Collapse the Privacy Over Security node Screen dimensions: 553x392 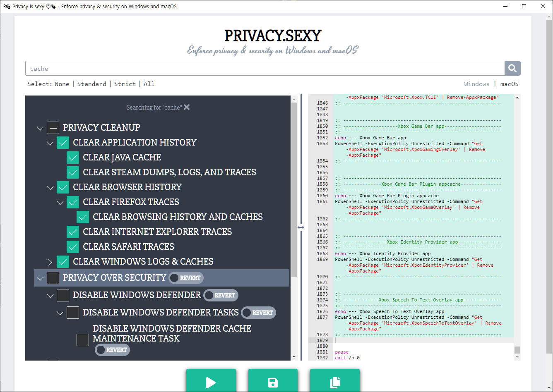pos(40,278)
